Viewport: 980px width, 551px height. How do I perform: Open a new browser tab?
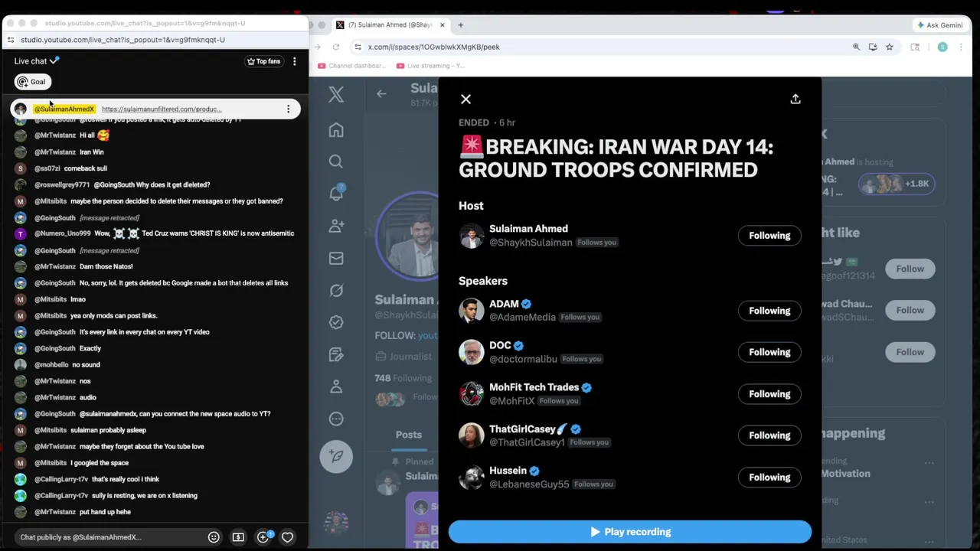pos(460,24)
